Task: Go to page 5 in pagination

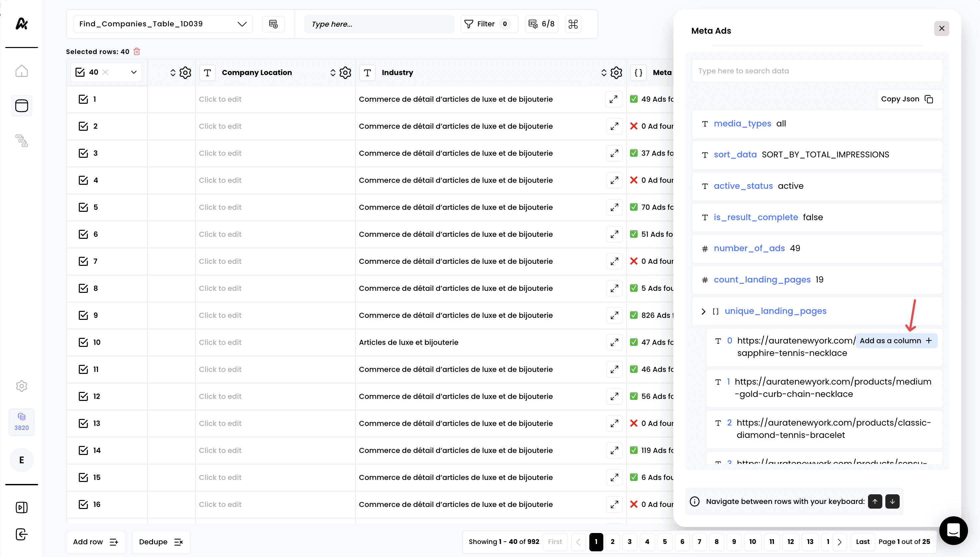Action: (665, 542)
